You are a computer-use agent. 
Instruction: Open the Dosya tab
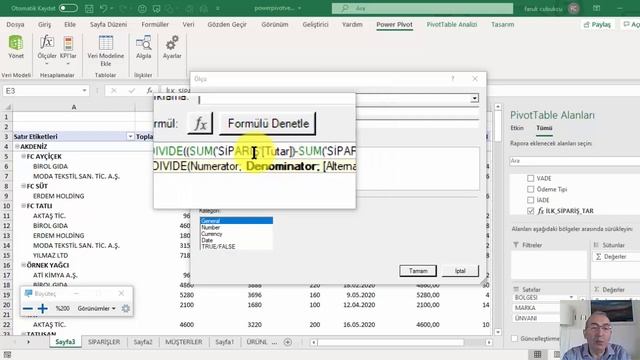click(16, 24)
